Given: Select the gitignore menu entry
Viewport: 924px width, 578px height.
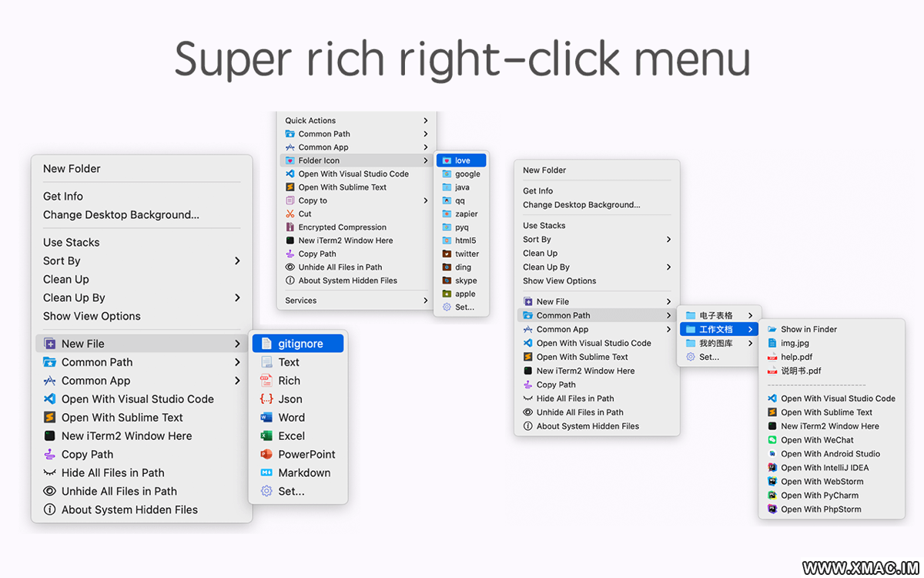Looking at the screenshot, I should [300, 344].
